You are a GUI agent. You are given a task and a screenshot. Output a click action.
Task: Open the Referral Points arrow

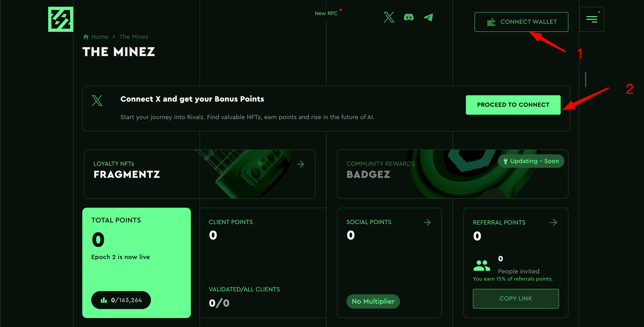point(553,222)
